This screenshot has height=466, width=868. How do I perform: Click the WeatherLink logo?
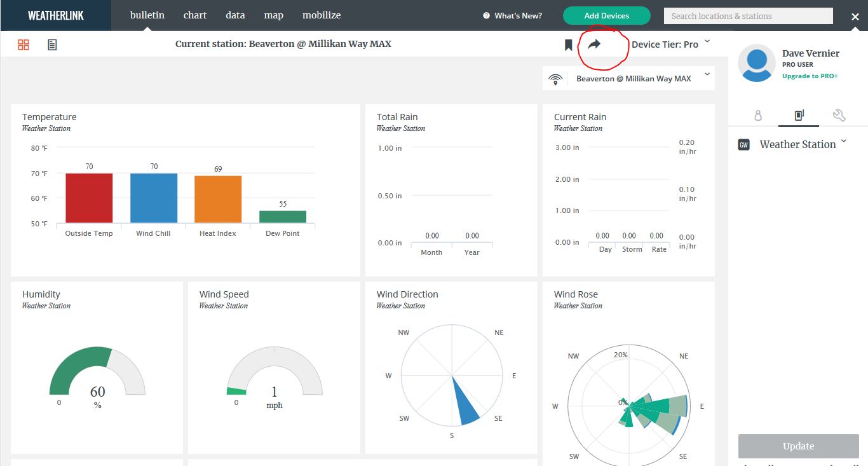[56, 15]
